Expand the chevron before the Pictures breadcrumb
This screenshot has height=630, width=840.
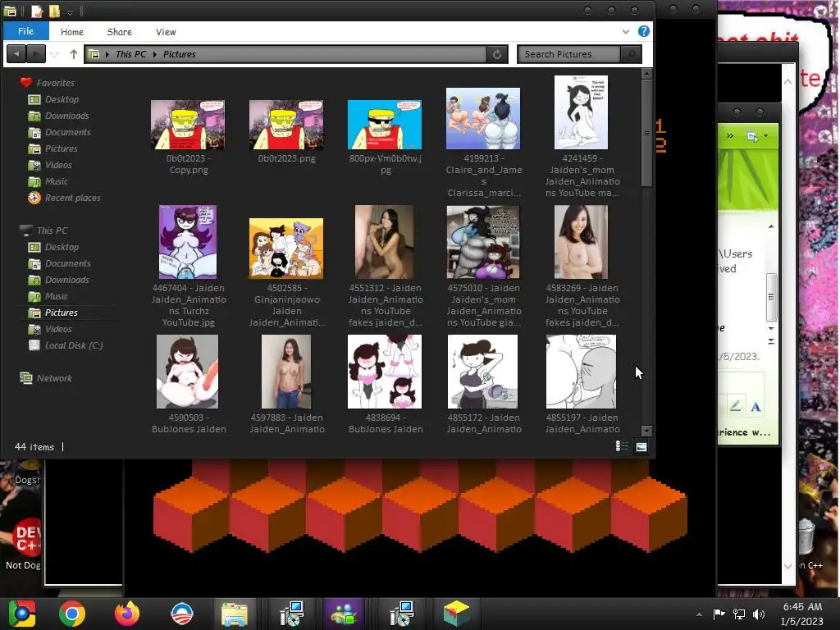point(155,54)
